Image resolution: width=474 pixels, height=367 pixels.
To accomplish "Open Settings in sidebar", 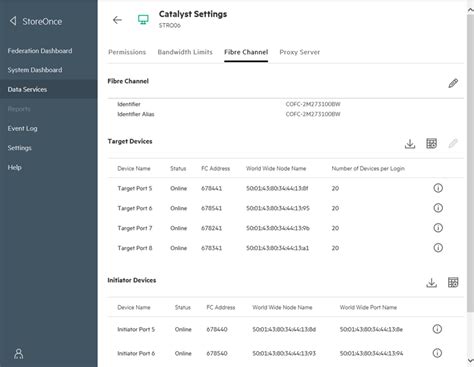I will pyautogui.click(x=19, y=148).
